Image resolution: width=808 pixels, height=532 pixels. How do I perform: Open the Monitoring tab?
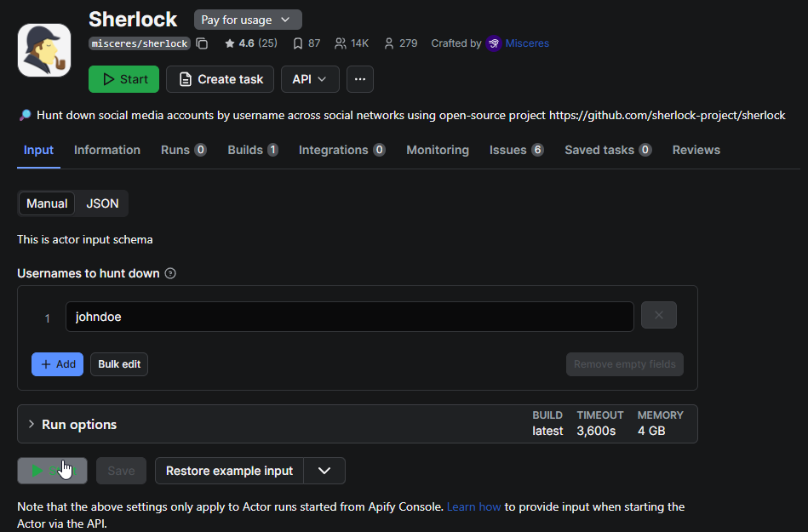coord(438,150)
